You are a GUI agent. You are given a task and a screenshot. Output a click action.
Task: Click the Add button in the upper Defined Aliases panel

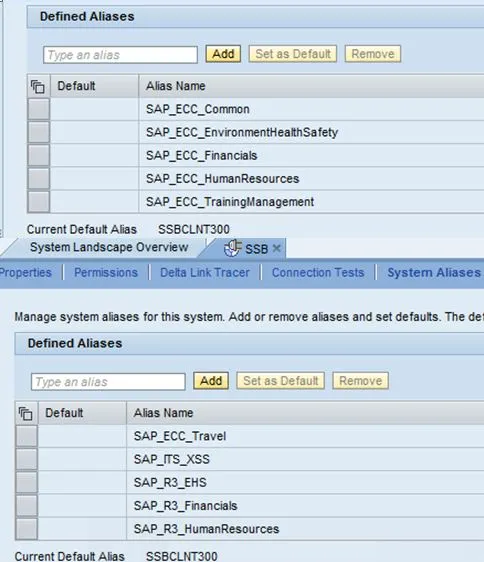pyautogui.click(x=223, y=54)
